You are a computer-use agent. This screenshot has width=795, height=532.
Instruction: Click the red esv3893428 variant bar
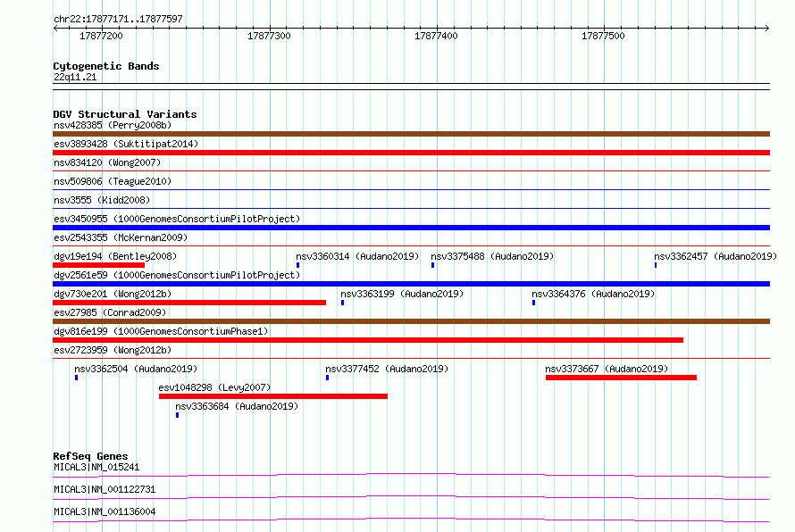tap(411, 153)
